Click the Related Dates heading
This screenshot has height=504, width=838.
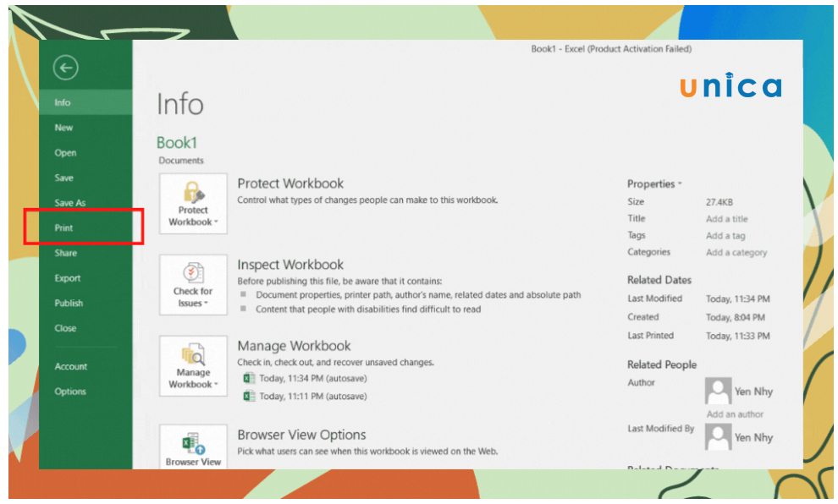pyautogui.click(x=659, y=280)
